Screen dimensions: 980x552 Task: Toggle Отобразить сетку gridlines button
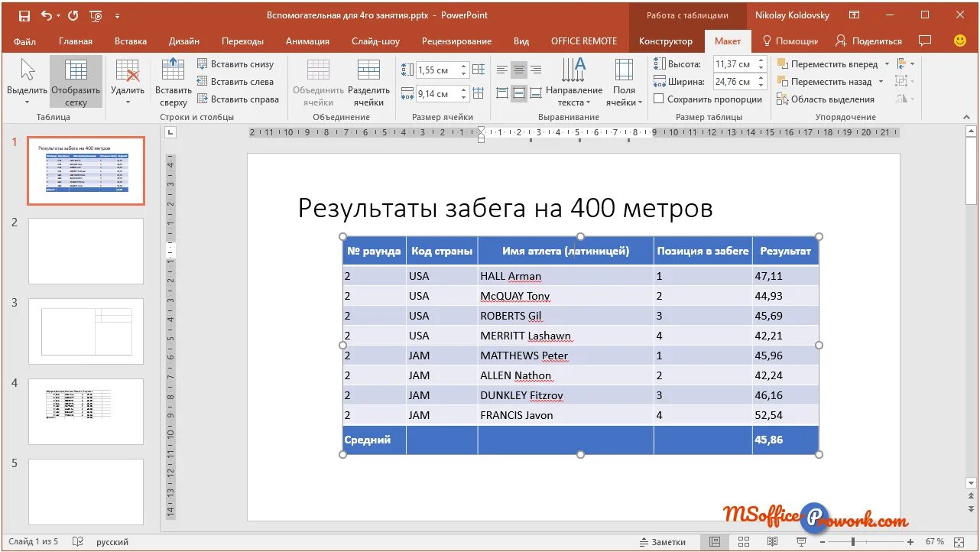[x=76, y=82]
